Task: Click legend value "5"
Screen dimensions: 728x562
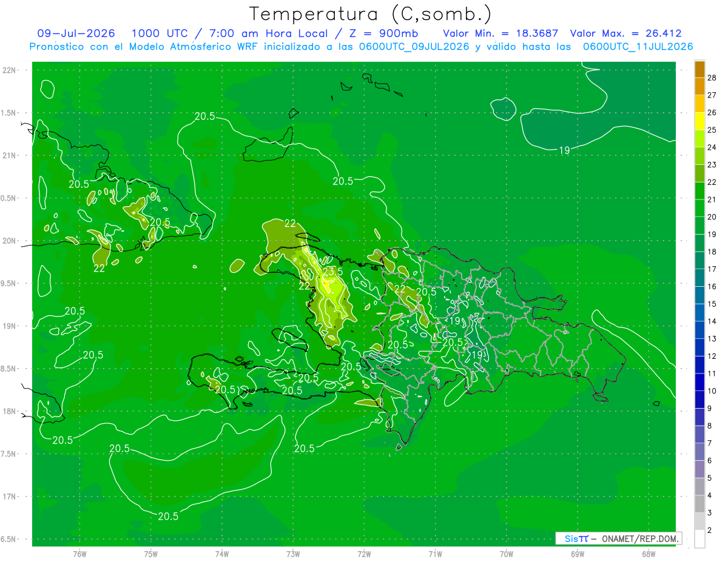Action: (x=710, y=478)
